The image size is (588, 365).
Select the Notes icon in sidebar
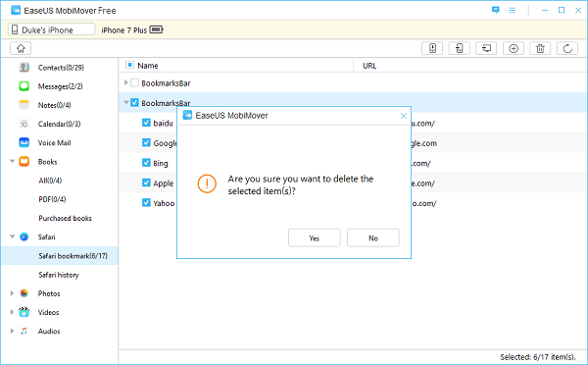point(24,105)
